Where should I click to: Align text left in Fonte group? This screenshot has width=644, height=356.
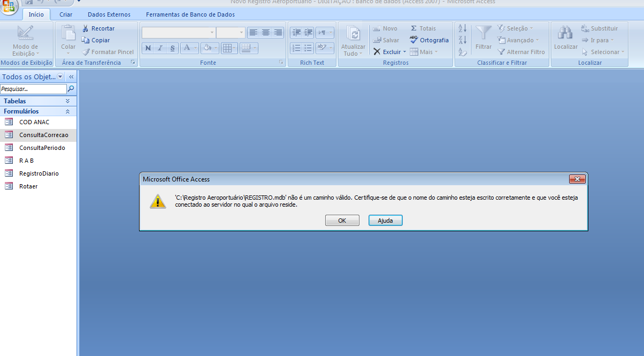[x=254, y=33]
